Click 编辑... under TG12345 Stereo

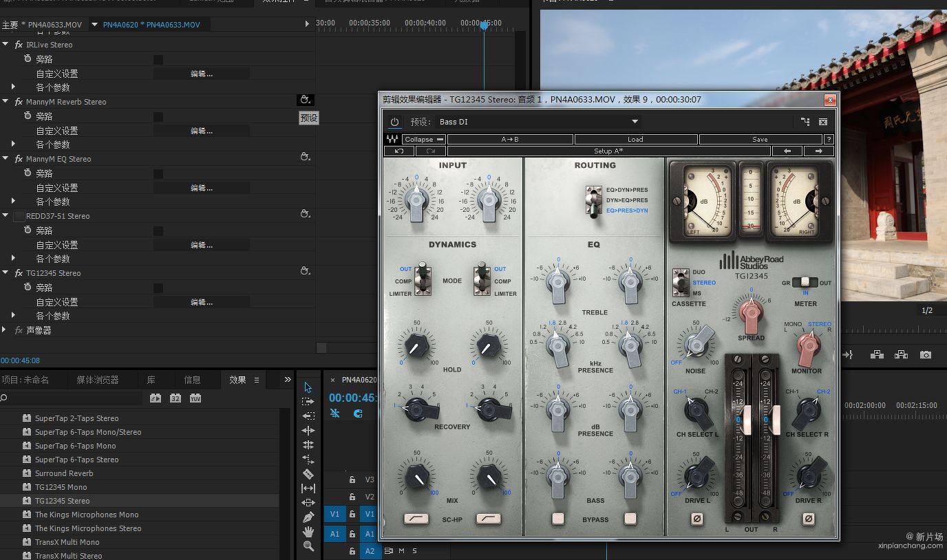[x=201, y=302]
